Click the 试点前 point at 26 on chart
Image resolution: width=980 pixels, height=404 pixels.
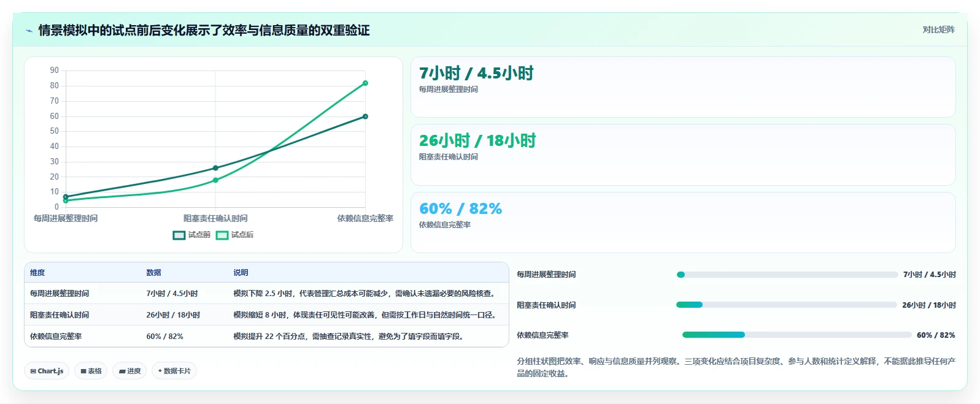[x=215, y=168]
